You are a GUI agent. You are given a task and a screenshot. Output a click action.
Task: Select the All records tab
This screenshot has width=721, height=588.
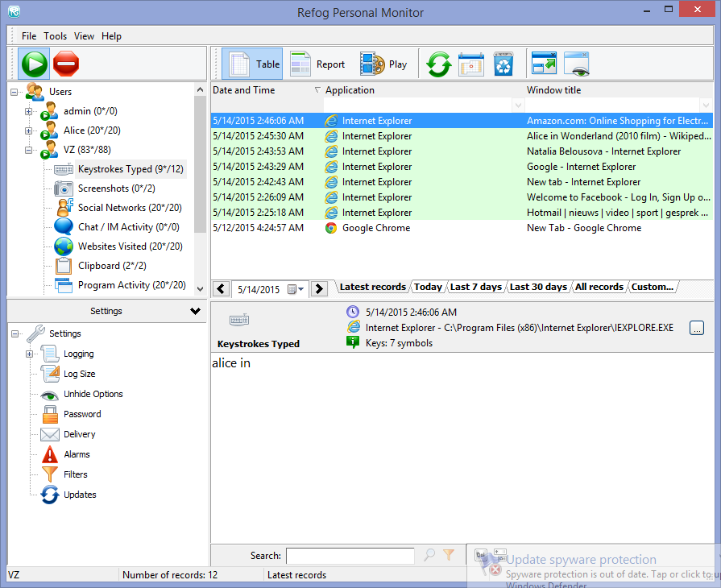point(599,287)
